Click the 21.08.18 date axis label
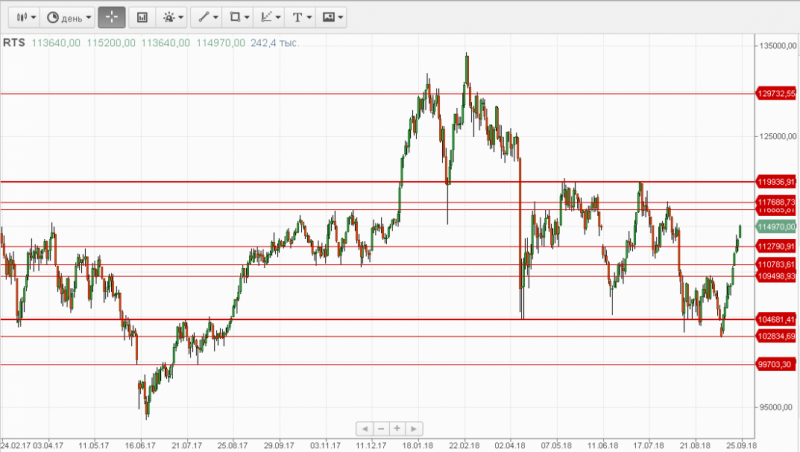The height and width of the screenshot is (452, 800). (695, 445)
